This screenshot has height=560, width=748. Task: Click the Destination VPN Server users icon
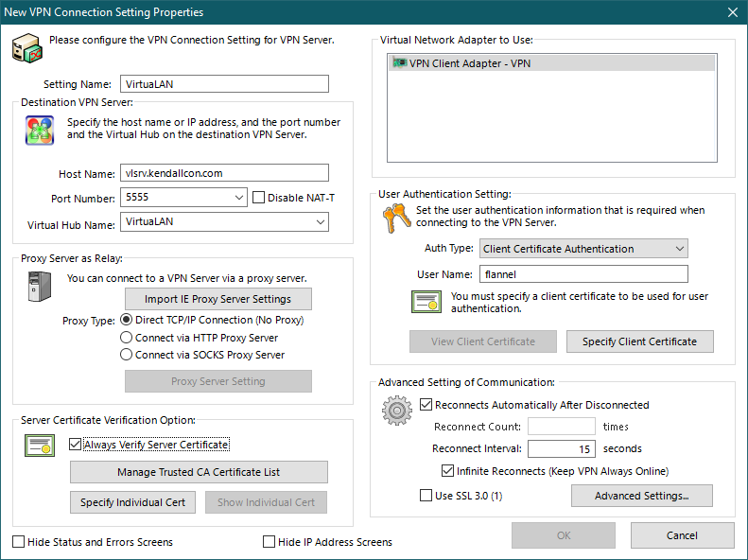coord(39,131)
